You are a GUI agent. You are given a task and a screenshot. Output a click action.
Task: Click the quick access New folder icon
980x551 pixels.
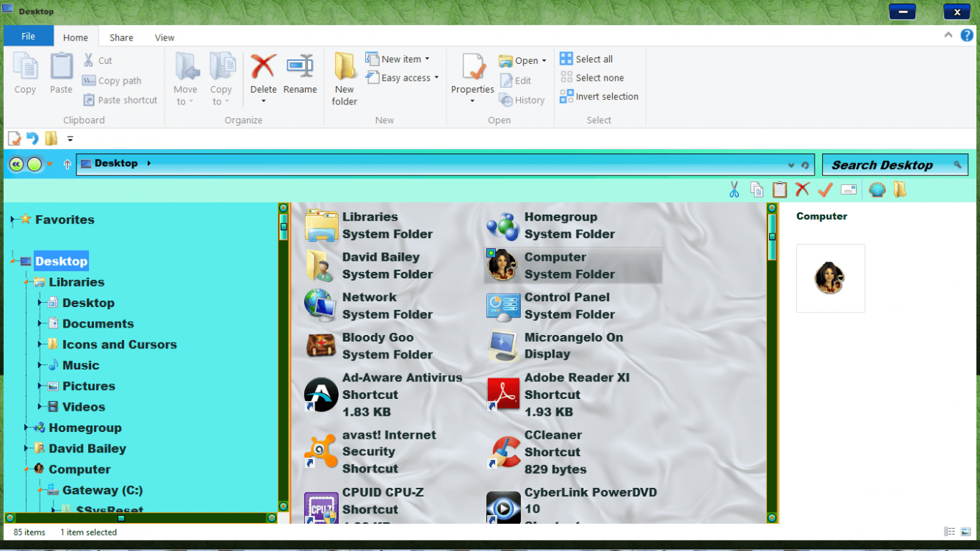coord(51,138)
